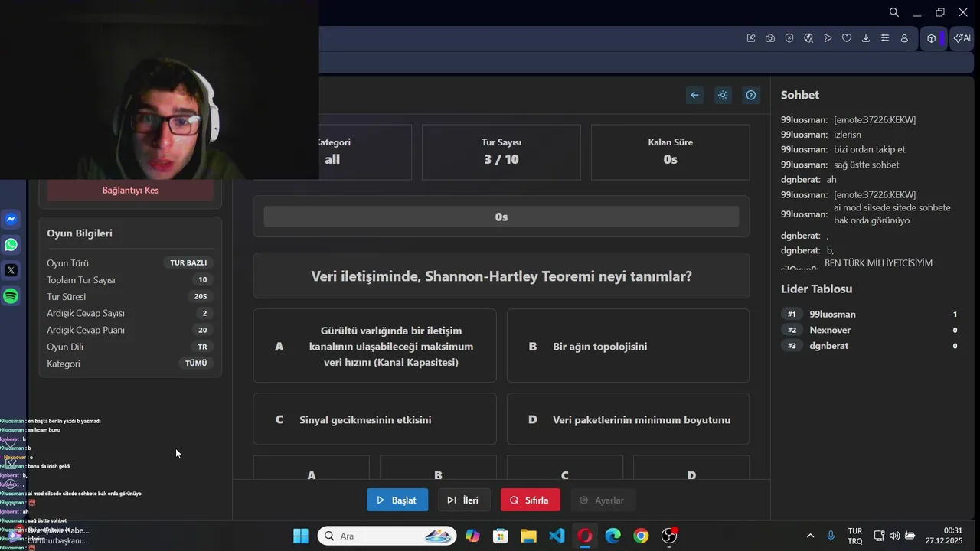Select answer B 'Bir ağın topolojisini'
980x551 pixels.
628,347
